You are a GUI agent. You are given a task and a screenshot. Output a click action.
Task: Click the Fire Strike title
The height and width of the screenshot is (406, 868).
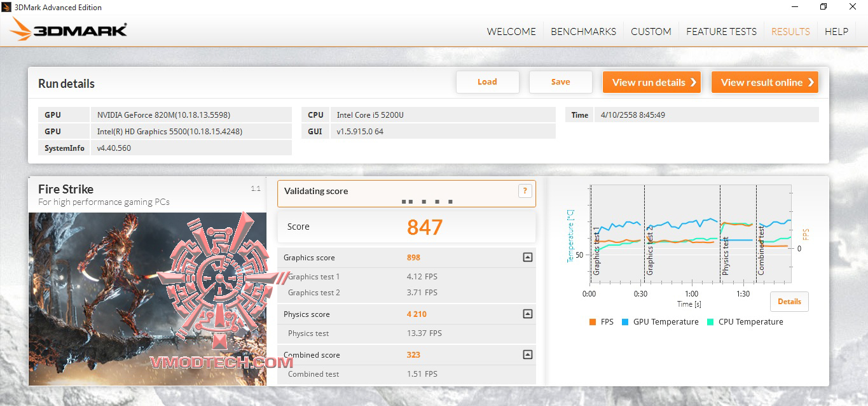[x=65, y=189]
